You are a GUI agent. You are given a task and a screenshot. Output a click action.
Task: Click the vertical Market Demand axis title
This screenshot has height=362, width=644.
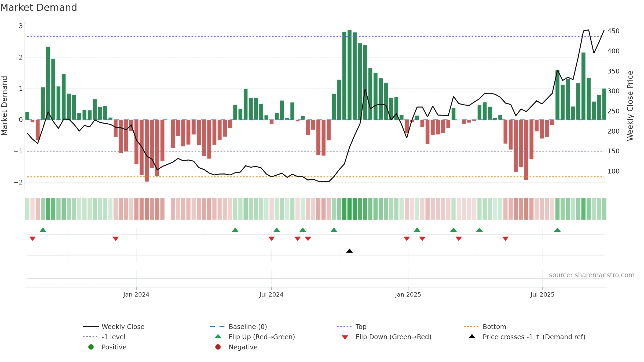(4, 106)
